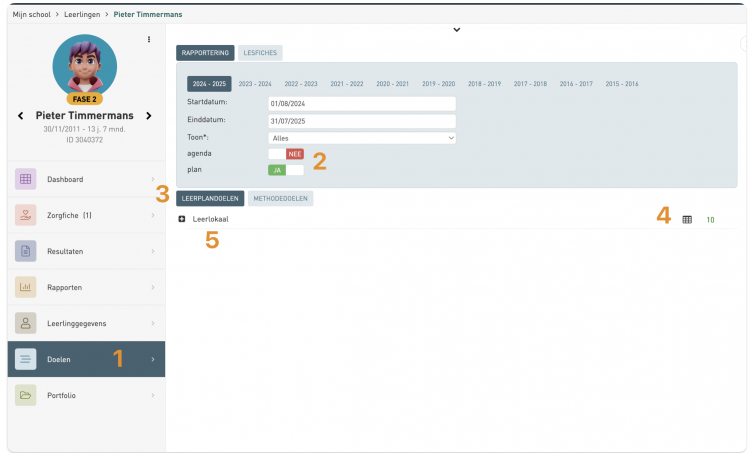Click the Leerlinggegevens person icon
Image resolution: width=750 pixels, height=453 pixels.
[x=26, y=323]
